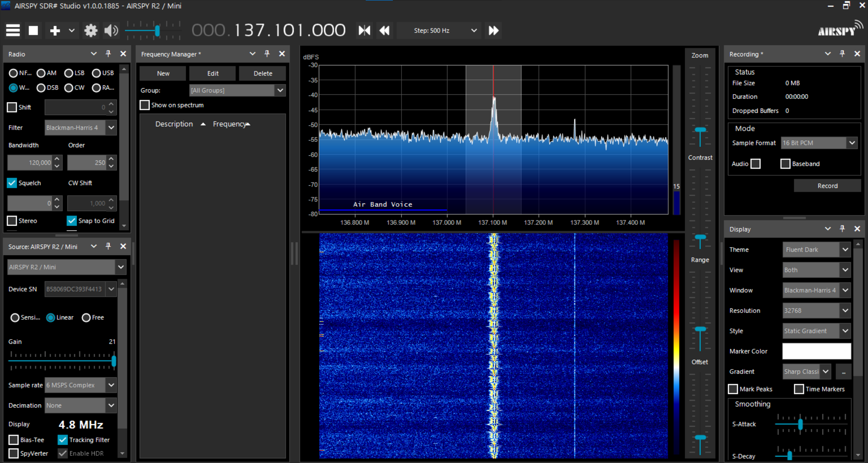Pin the Recording panel

[x=842, y=54]
